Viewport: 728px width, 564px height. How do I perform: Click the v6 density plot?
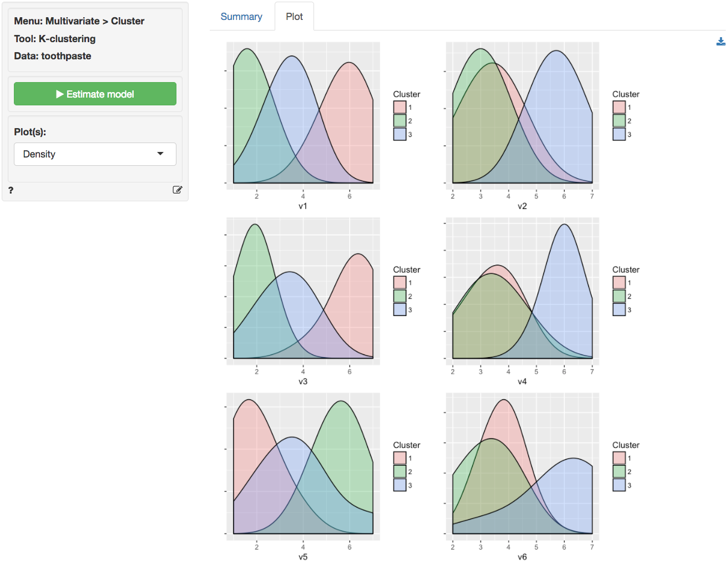(x=522, y=467)
